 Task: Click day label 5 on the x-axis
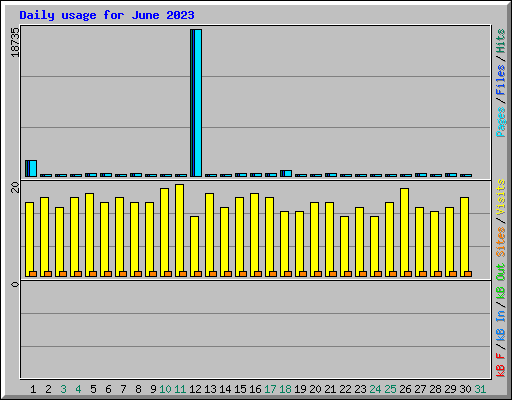point(93,389)
